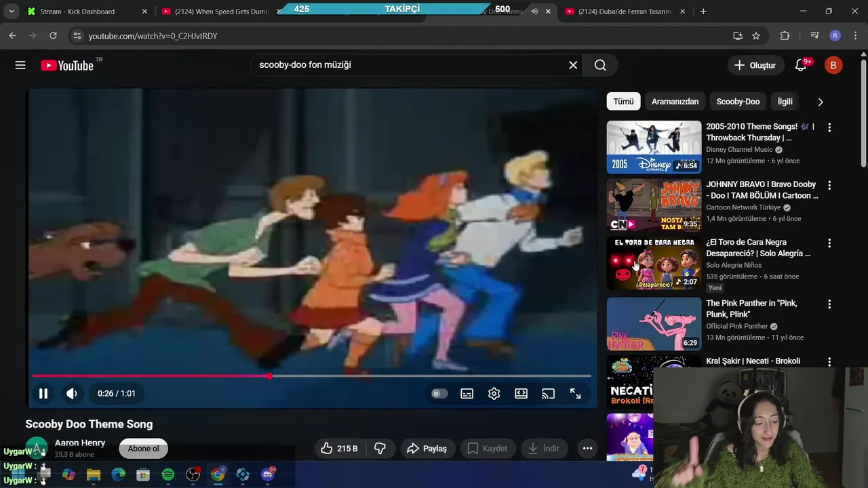Open the tab search dropdown arrow
This screenshot has height=488, width=868.
click(x=12, y=12)
